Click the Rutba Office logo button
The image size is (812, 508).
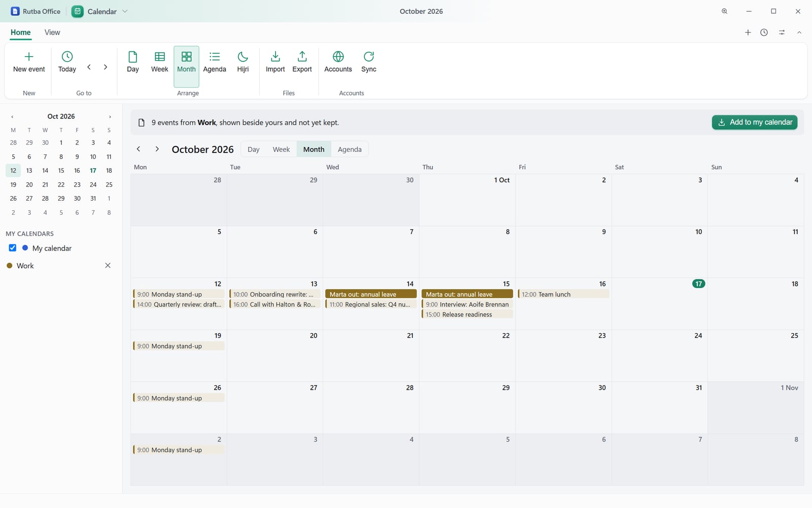pos(36,11)
